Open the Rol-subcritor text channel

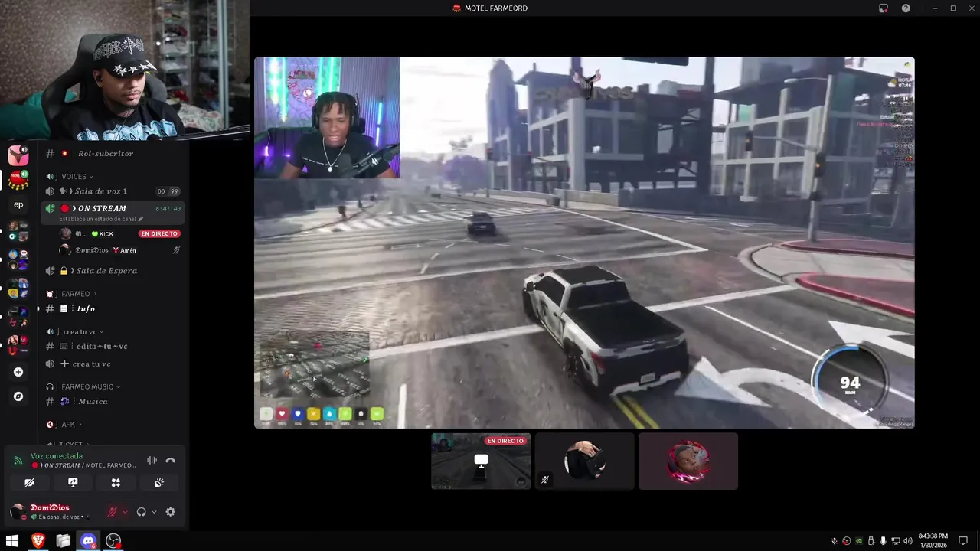point(106,154)
